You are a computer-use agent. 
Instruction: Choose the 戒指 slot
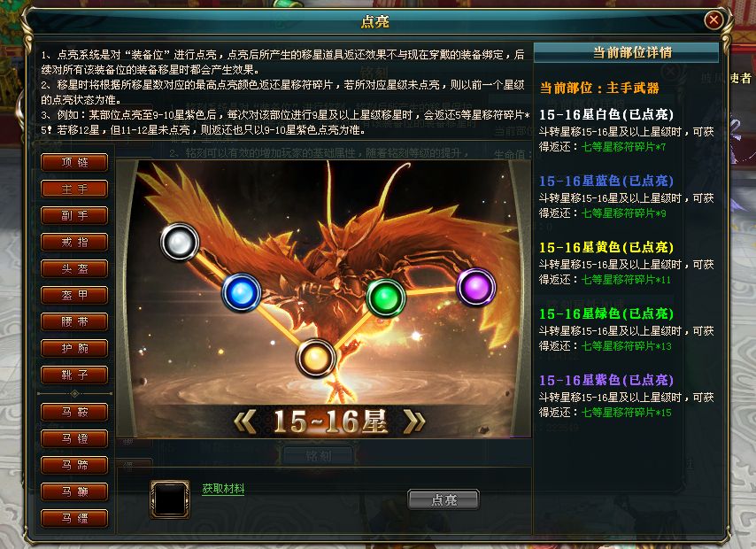click(x=74, y=242)
